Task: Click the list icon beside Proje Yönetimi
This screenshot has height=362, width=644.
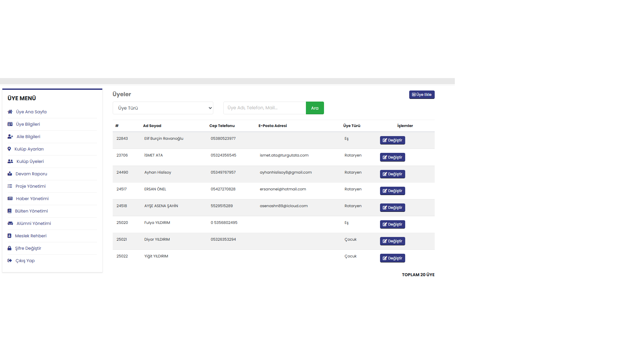Action: coord(10,186)
